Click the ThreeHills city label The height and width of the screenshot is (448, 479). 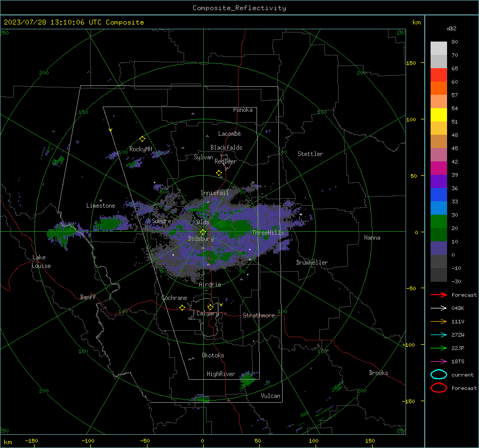268,233
